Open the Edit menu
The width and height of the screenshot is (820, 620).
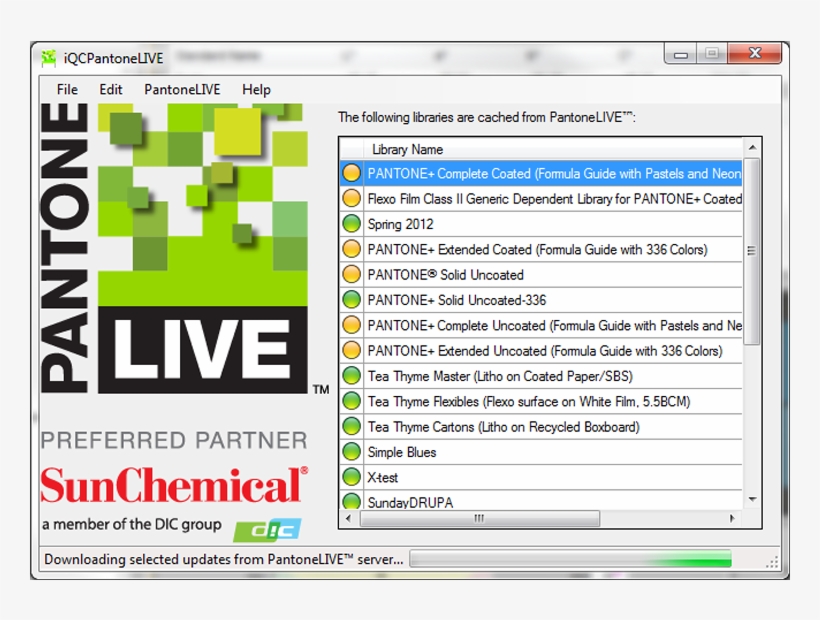110,89
